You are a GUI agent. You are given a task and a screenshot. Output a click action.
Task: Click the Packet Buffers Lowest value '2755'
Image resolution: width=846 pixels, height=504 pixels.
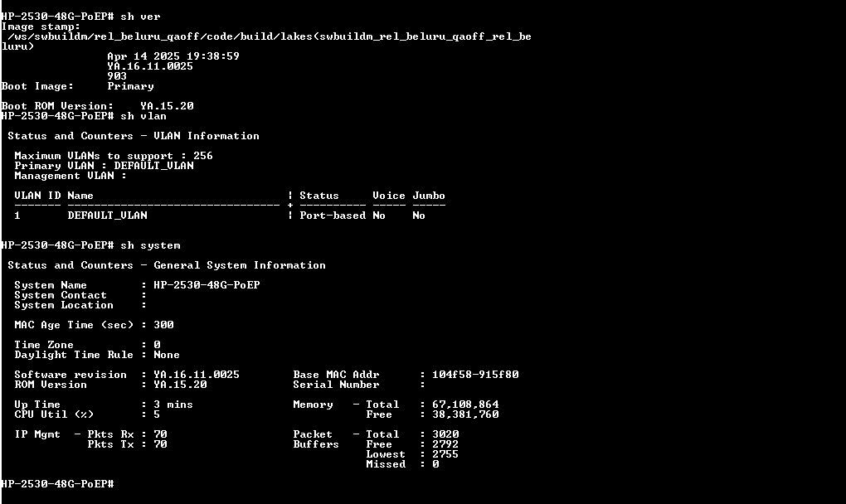pos(445,454)
